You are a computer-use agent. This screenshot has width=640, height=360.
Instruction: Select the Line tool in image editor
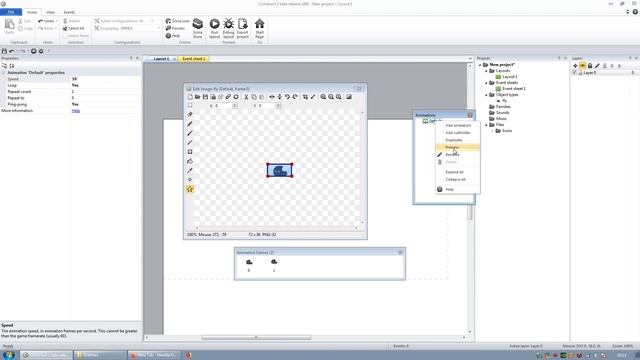click(x=190, y=142)
